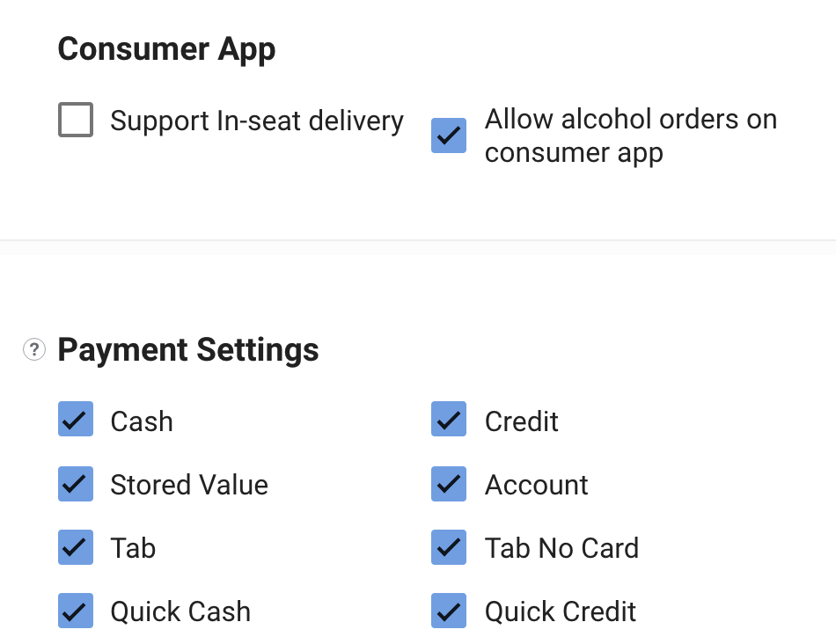The height and width of the screenshot is (644, 836).
Task: Deselect the Quick Cash checkbox
Action: pyautogui.click(x=76, y=611)
